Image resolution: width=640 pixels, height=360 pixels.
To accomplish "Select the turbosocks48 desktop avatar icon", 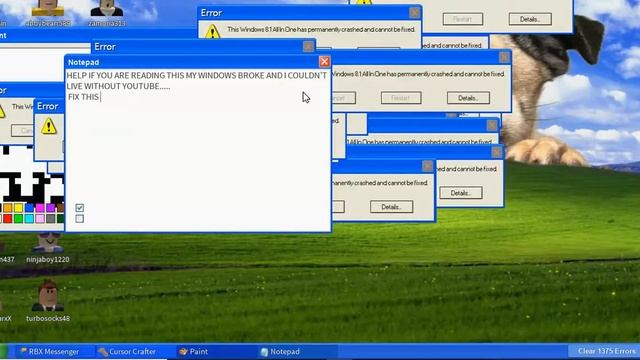I will [x=48, y=296].
